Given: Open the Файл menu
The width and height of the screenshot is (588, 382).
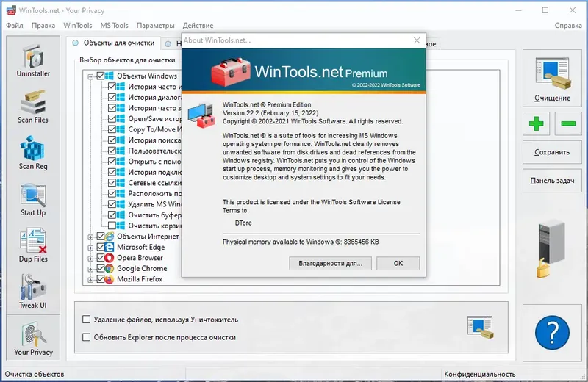Looking at the screenshot, I should (x=14, y=26).
